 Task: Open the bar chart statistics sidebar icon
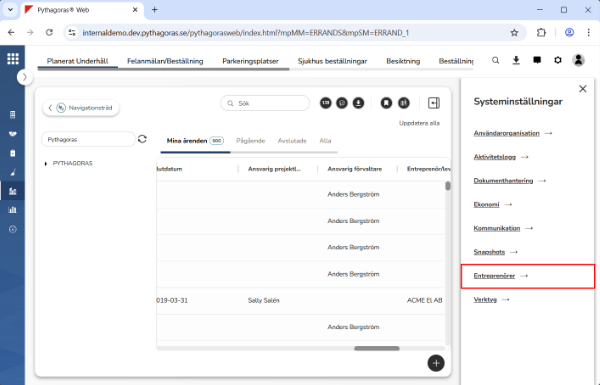click(x=13, y=210)
